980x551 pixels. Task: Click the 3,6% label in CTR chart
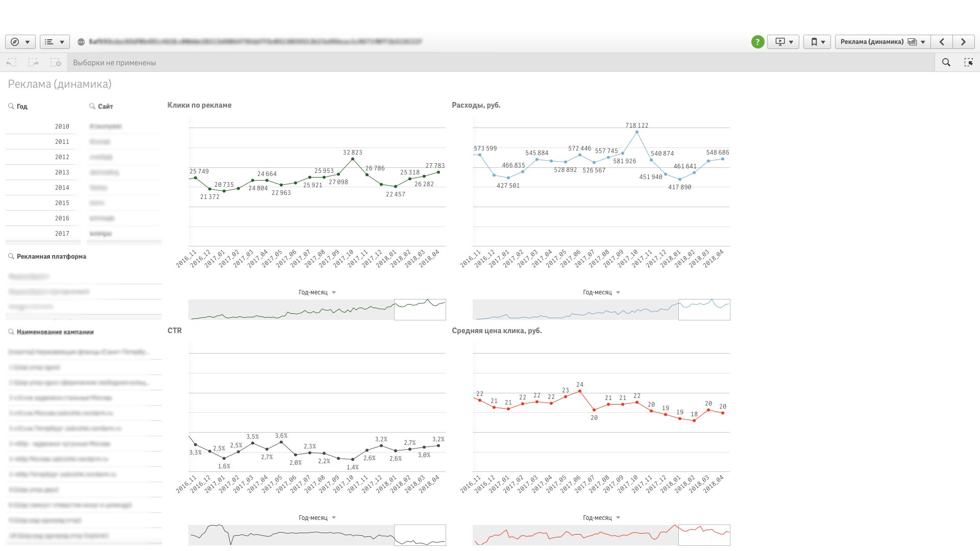click(281, 436)
